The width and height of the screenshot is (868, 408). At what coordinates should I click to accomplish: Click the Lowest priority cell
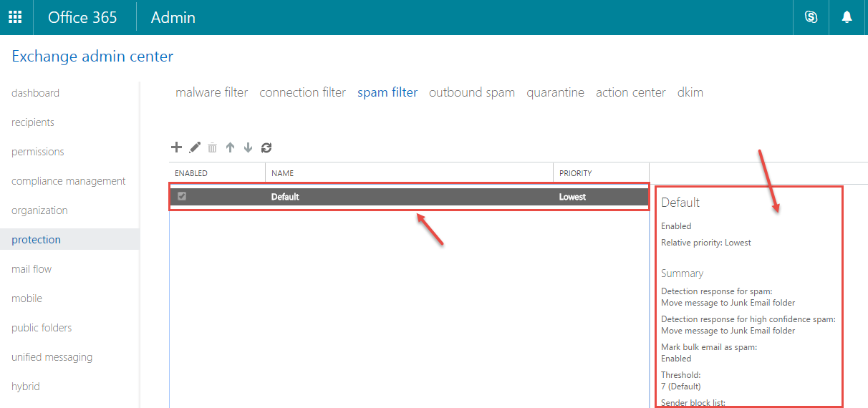tap(572, 197)
